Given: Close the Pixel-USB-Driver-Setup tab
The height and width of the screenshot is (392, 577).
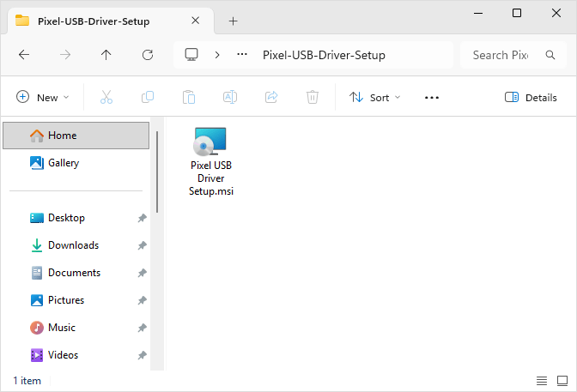Looking at the screenshot, I should (196, 21).
